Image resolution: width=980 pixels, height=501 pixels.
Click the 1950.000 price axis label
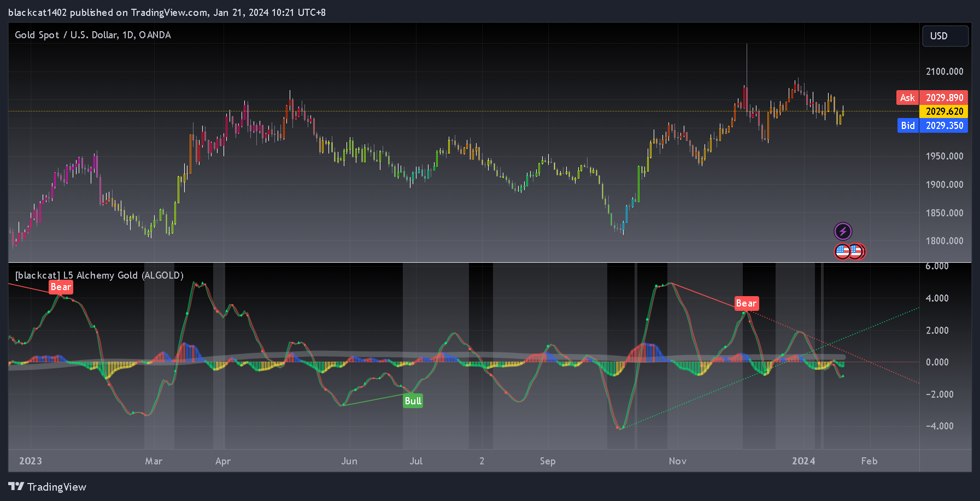coord(944,156)
